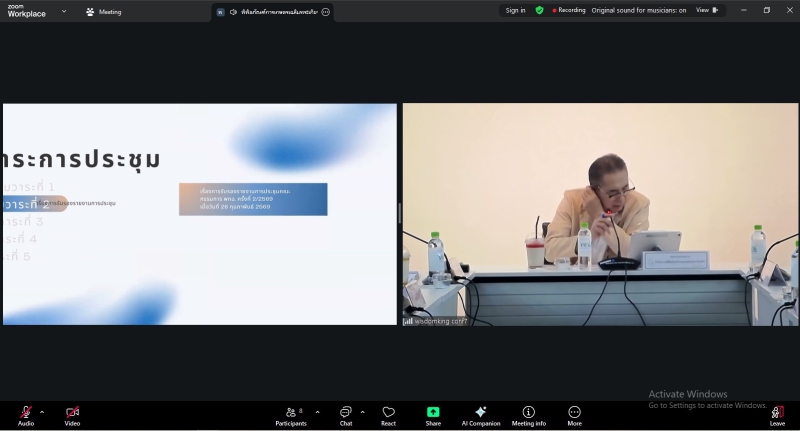Open AI Companion
This screenshot has width=800, height=431.
click(480, 413)
